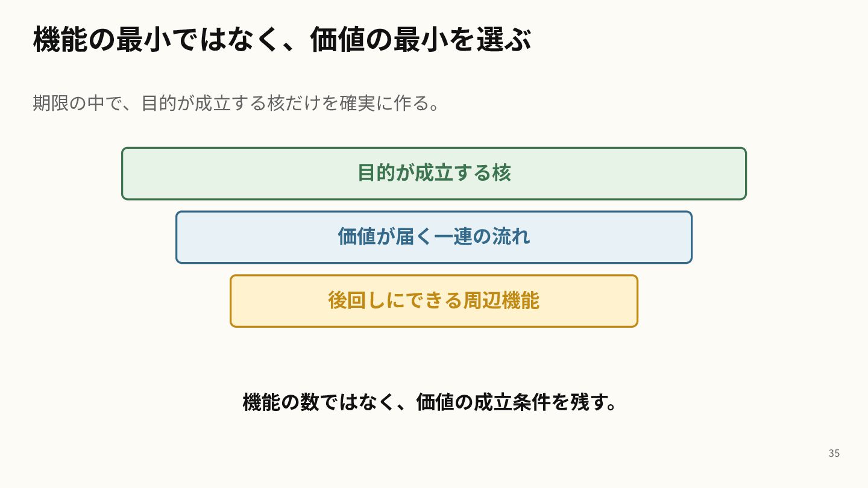
Task: Click 期限の中で at subtitle start
Action: point(78,103)
